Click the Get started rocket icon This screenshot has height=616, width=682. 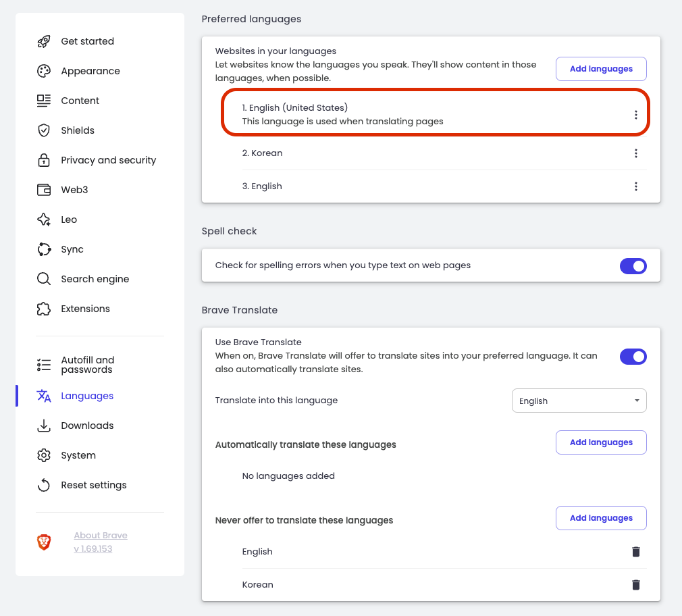click(x=44, y=41)
